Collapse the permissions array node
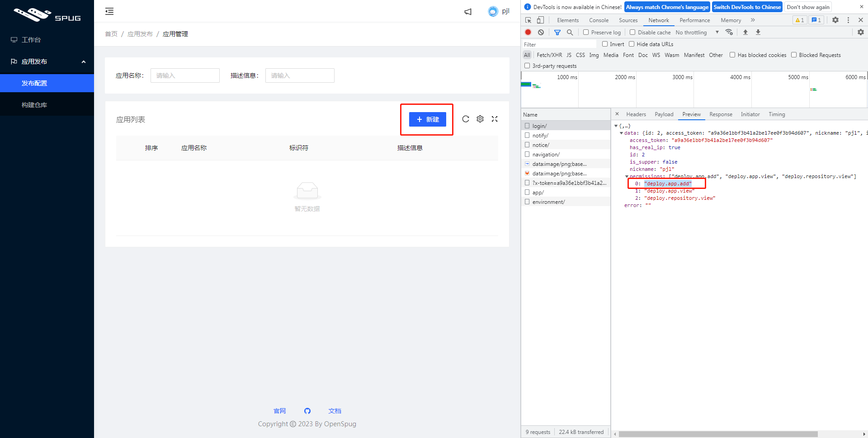The image size is (868, 438). [627, 177]
